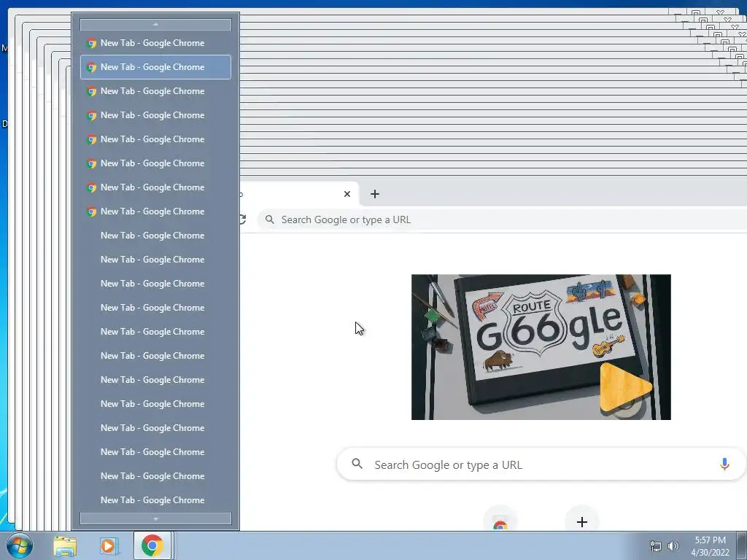The height and width of the screenshot is (560, 747).
Task: Open the volume control in the tray
Action: 673,546
